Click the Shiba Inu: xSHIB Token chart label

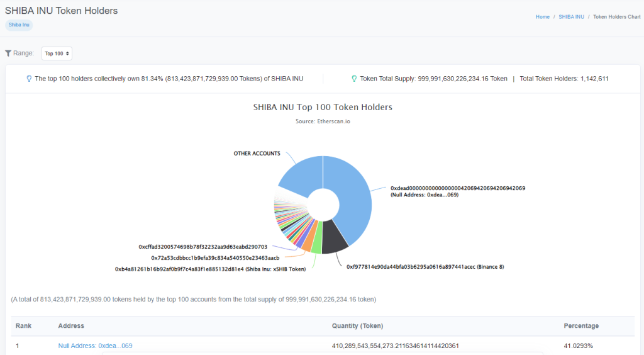pyautogui.click(x=210, y=269)
